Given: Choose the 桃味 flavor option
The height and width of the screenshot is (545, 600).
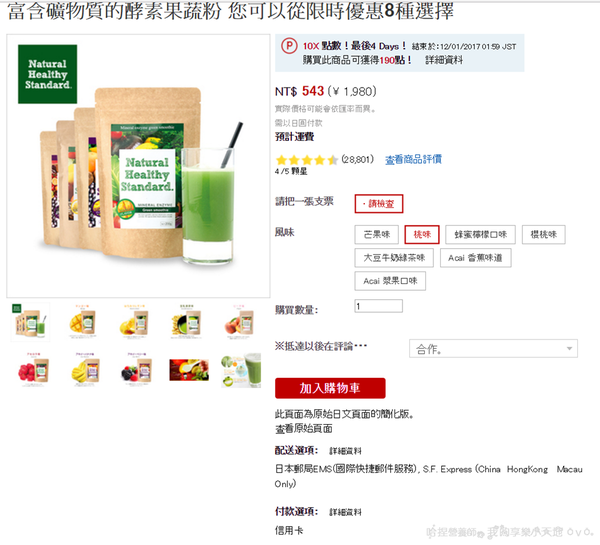Looking at the screenshot, I should point(422,234).
